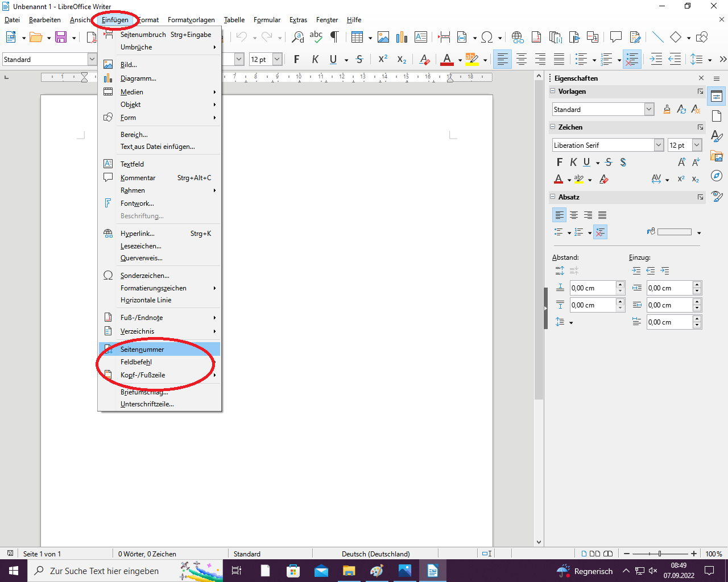The height and width of the screenshot is (582, 728).
Task: Toggle justified alignment in the sidebar Absatz section
Action: pyautogui.click(x=602, y=215)
